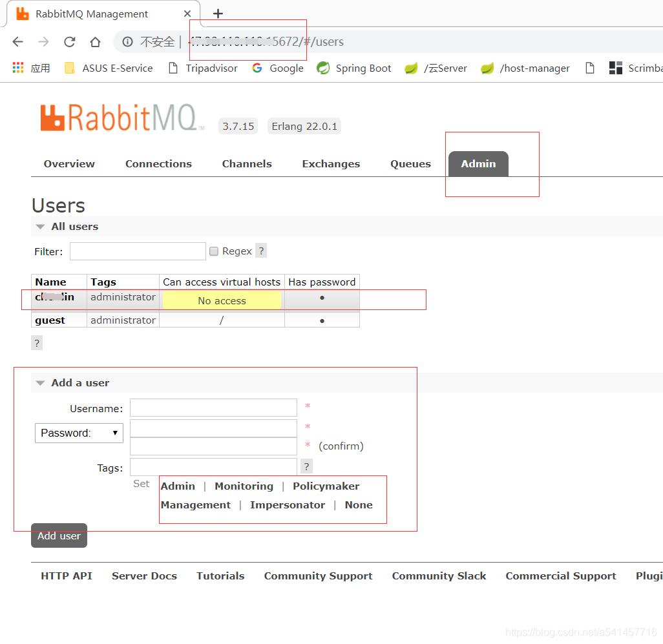Viewport: 663px width, 644px height.
Task: Set tag to Admin
Action: 178,486
